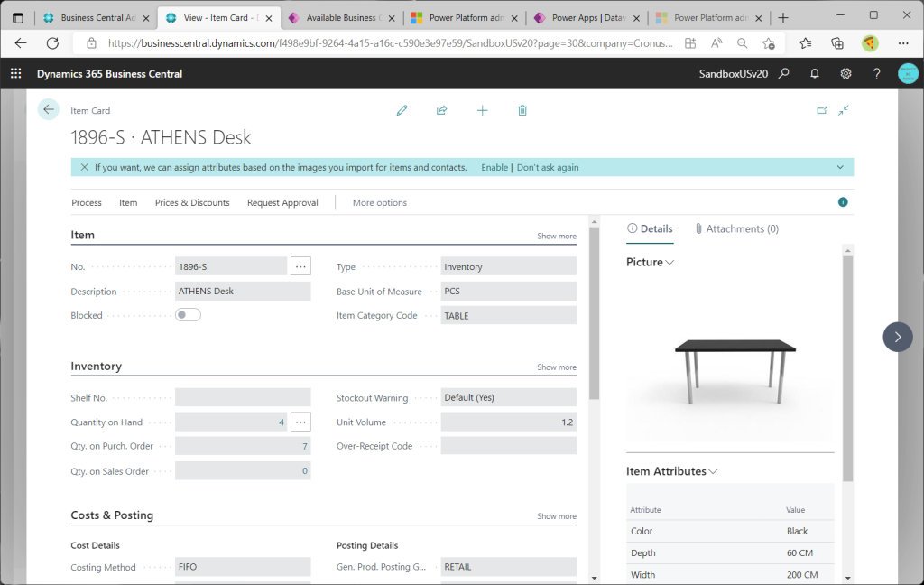Open the share icon on Item Card
The height and width of the screenshot is (585, 924).
coord(441,110)
